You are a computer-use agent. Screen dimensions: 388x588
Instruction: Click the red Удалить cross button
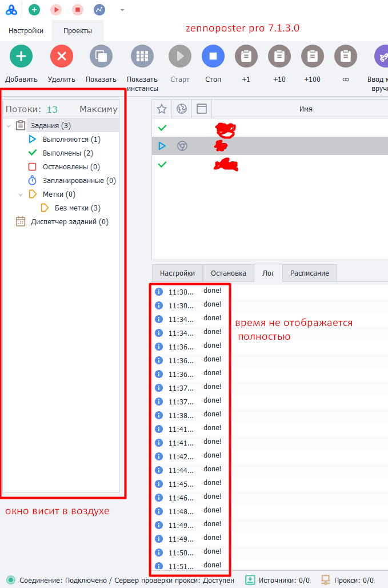(x=62, y=56)
